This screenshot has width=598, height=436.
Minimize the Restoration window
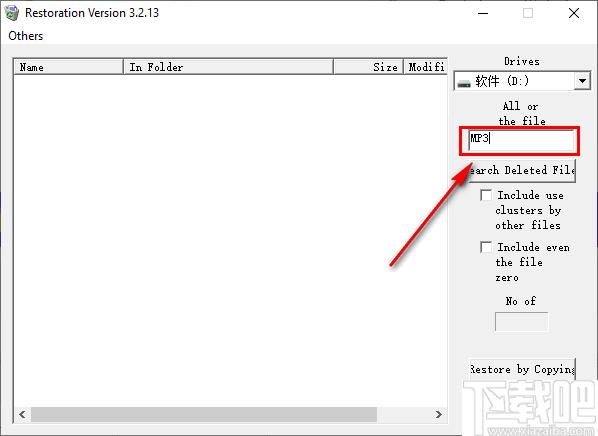click(483, 13)
